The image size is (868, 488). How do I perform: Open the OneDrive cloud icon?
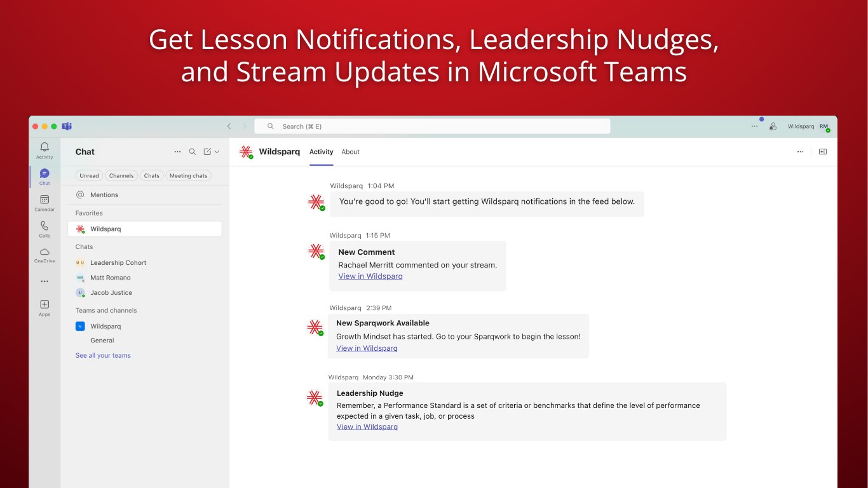click(x=44, y=252)
